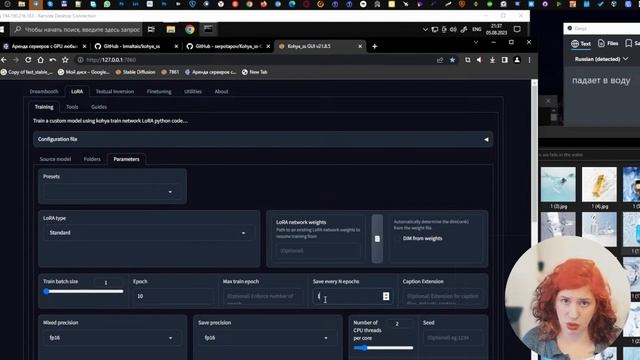This screenshot has height=360, width=640.
Task: Switch to Finetuning tab
Action: pos(159,91)
